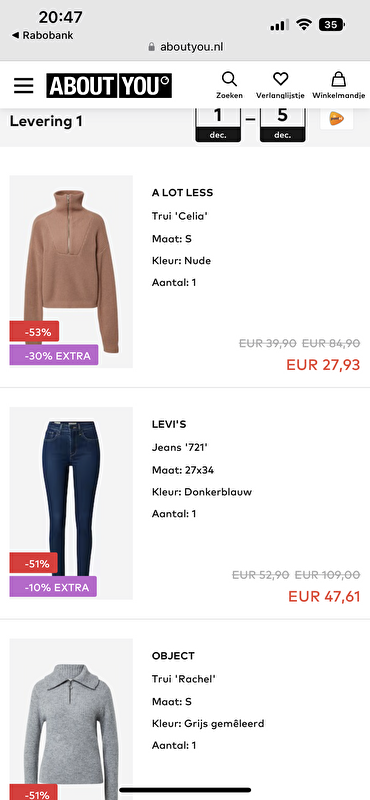Click the OBJECT brand name
This screenshot has width=370, height=800.
coord(173,656)
